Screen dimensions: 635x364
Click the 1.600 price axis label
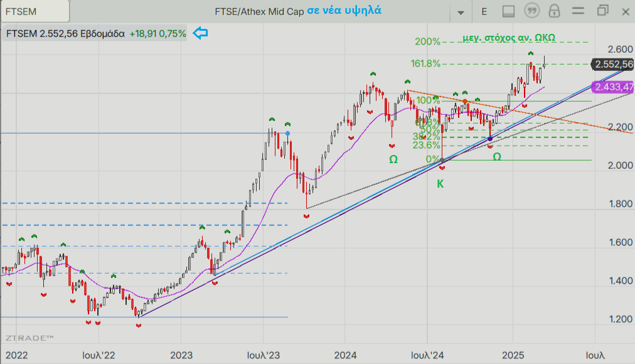(621, 242)
